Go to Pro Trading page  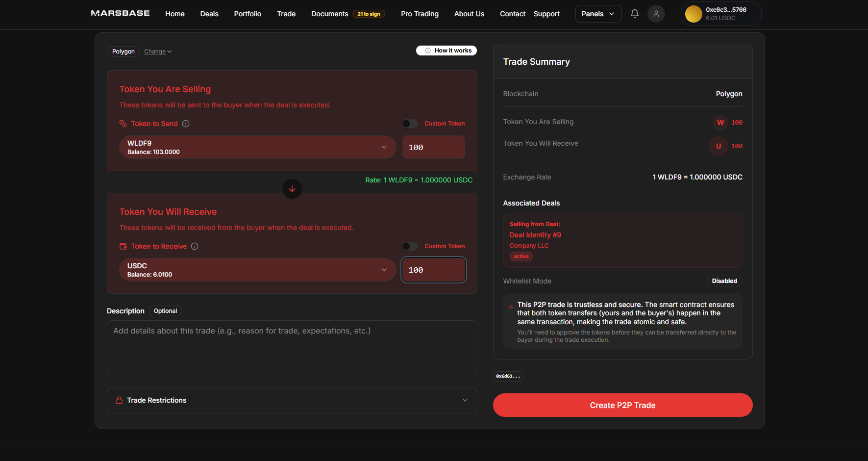tap(420, 14)
